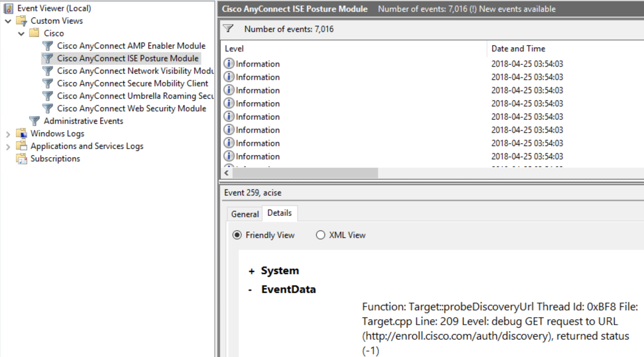Expand the System section plus sign
Screen dimensions: 644x357
point(251,271)
